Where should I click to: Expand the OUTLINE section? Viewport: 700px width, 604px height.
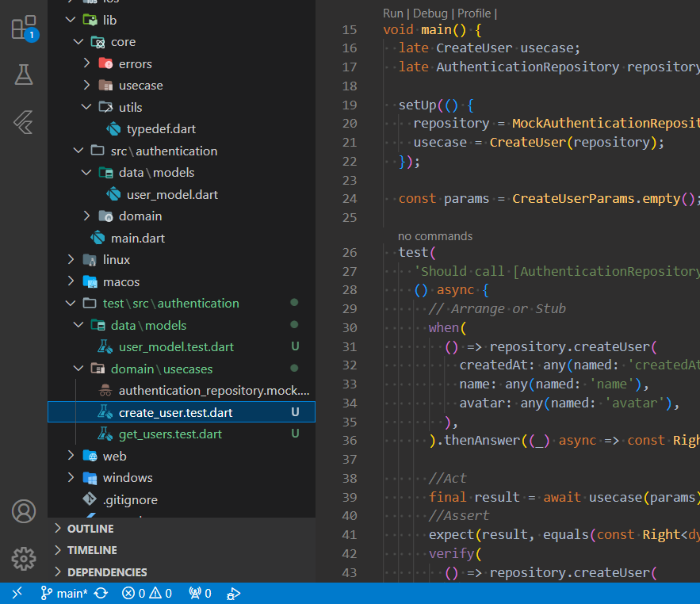point(90,529)
